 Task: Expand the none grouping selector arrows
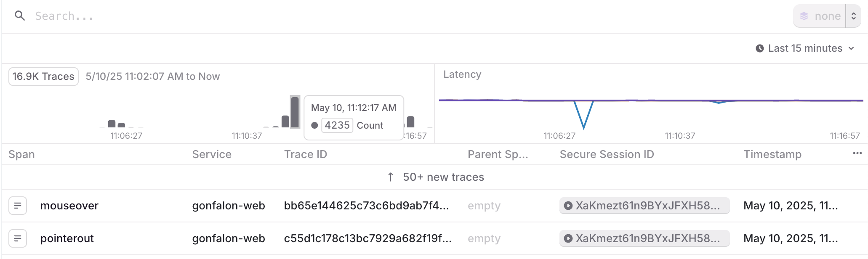pos(853,16)
